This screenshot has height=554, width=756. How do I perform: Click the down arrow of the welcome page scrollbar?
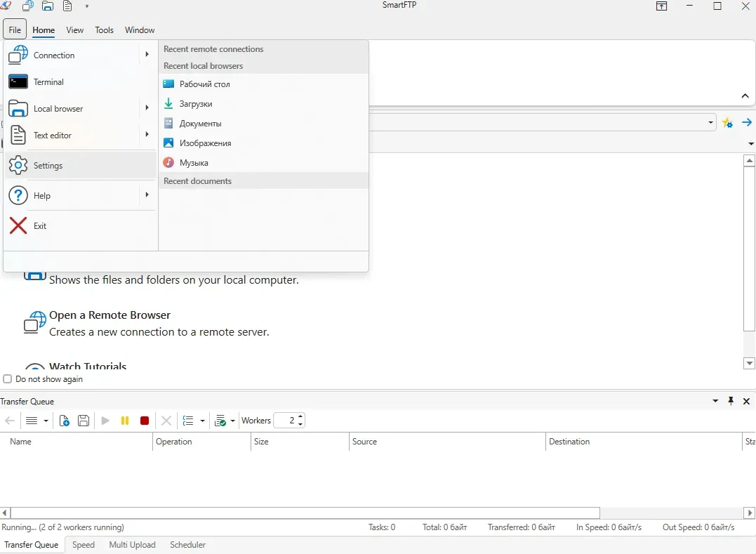749,363
